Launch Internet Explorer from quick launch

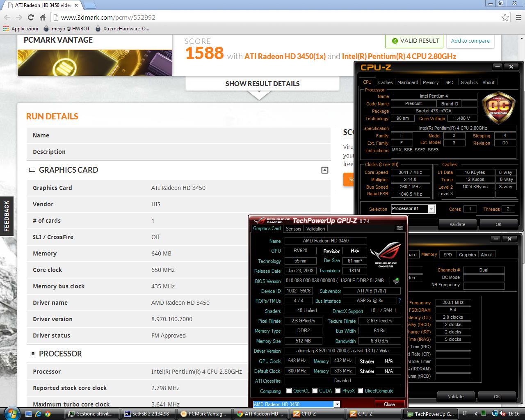(x=38, y=414)
